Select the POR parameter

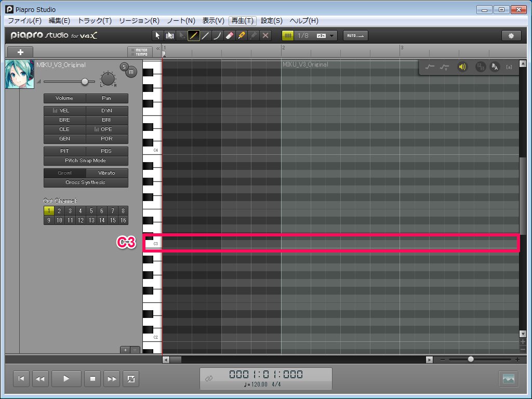pyautogui.click(x=107, y=138)
